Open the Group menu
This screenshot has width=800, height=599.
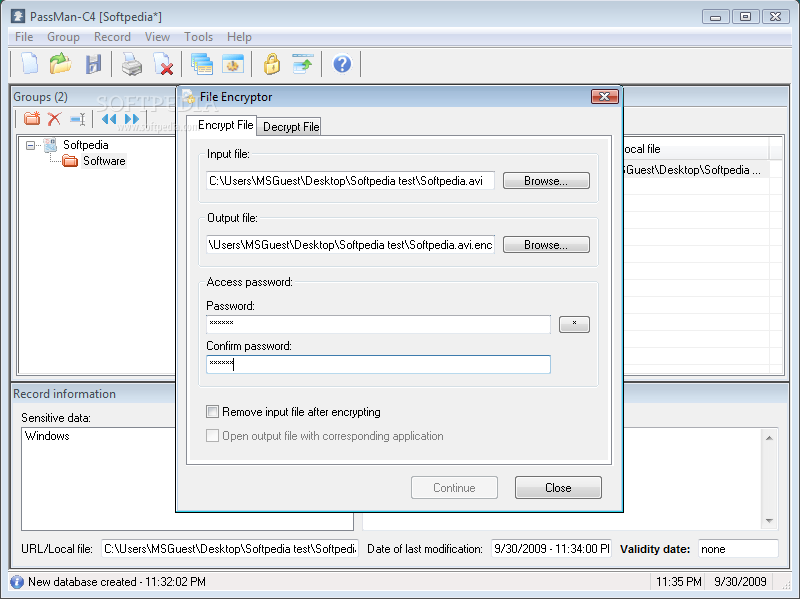click(x=63, y=37)
